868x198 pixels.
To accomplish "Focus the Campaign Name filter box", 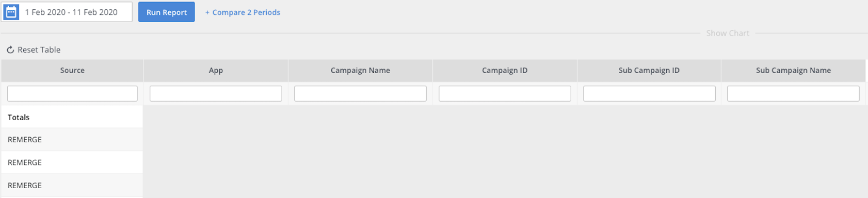I will pos(360,93).
